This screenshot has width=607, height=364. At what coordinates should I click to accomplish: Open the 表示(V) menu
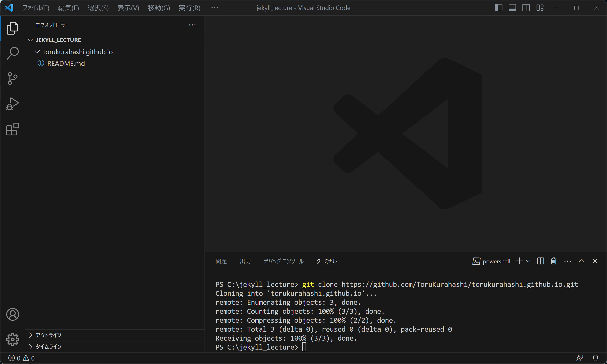[128, 8]
